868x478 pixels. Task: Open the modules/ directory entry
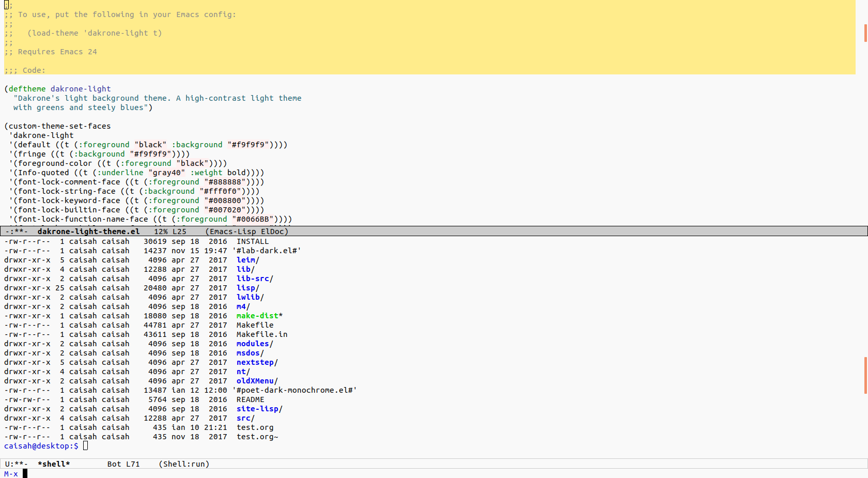(255, 344)
